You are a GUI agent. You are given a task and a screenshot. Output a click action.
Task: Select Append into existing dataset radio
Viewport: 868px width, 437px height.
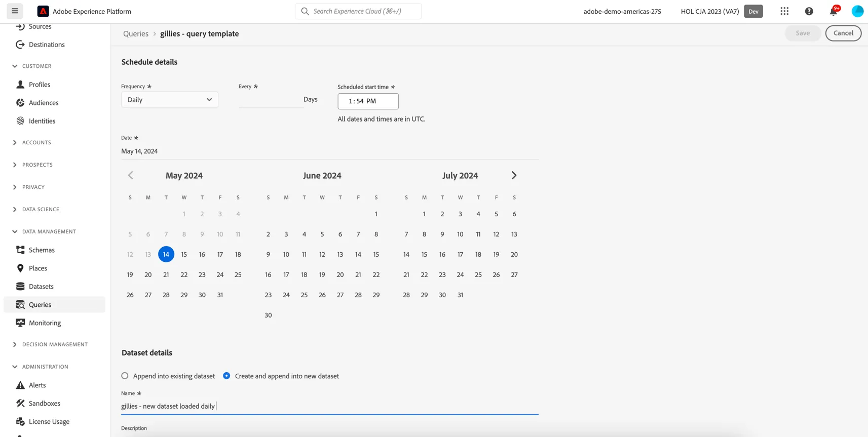[x=125, y=376]
